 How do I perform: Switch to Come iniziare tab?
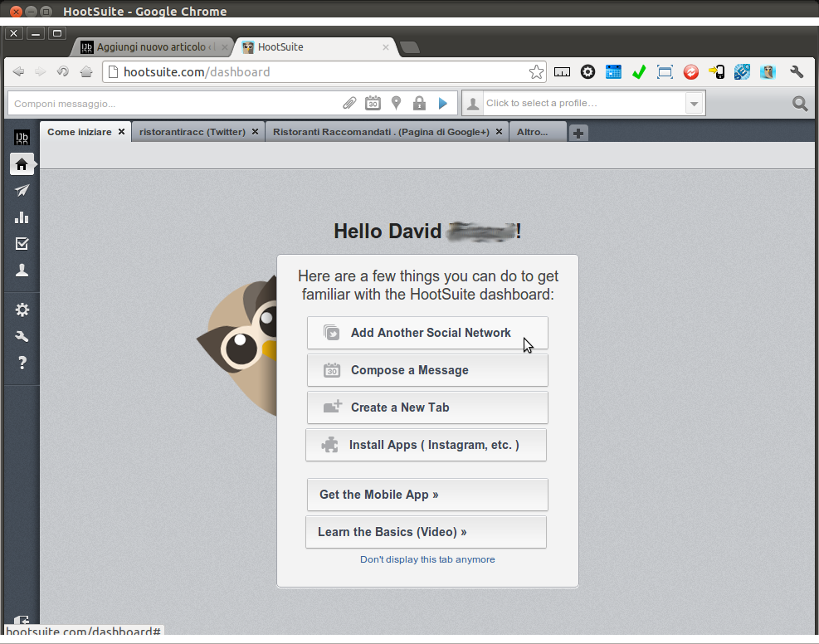[80, 132]
